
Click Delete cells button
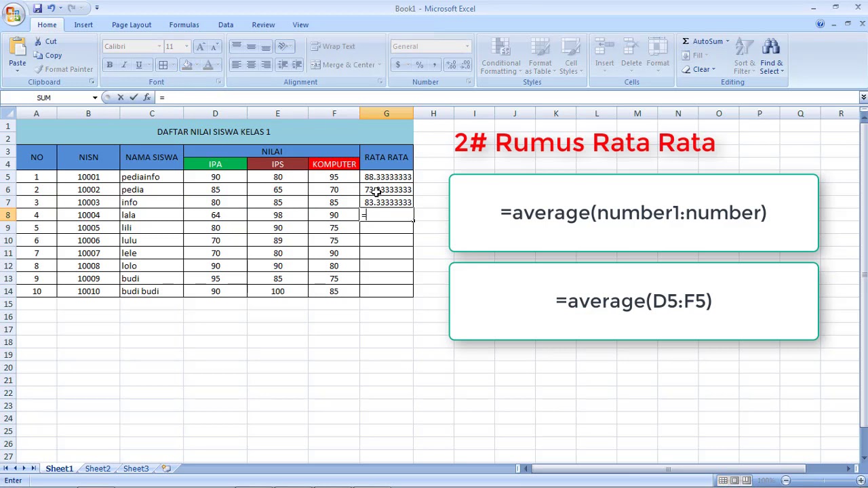coord(631,56)
